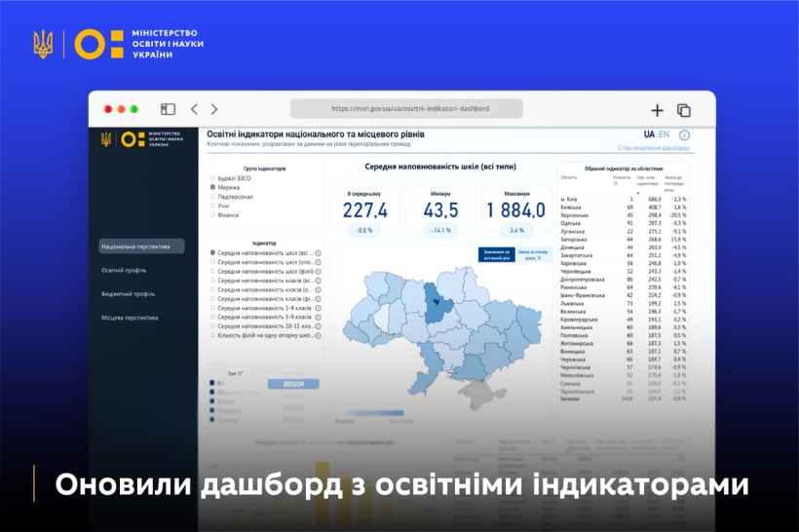Open the dashboard info icon near UA/EN
The width and height of the screenshot is (799, 532).
pos(684,135)
